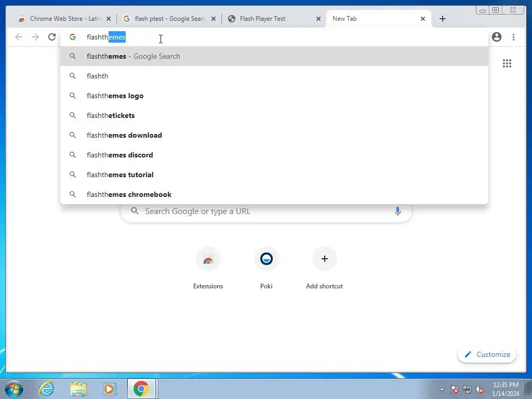Open the Extensions shortcut tile
The width and height of the screenshot is (532, 399).
point(208,268)
